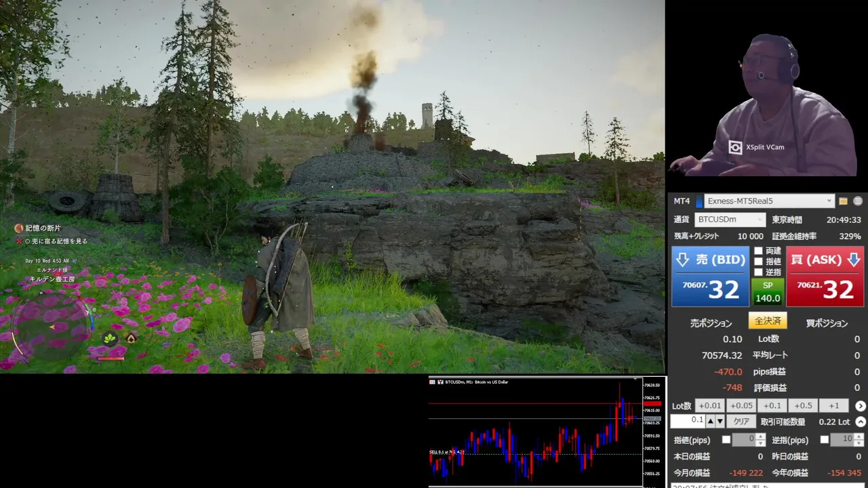
Task: Click the XSplit VCam logo
Action: click(x=735, y=147)
